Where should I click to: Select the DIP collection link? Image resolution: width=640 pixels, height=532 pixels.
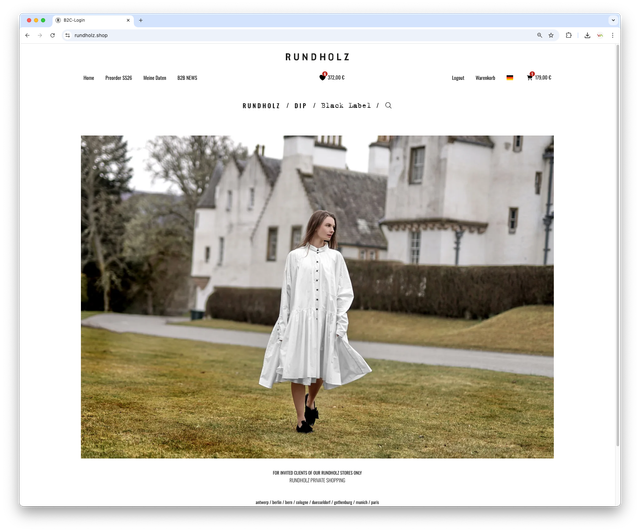point(300,105)
